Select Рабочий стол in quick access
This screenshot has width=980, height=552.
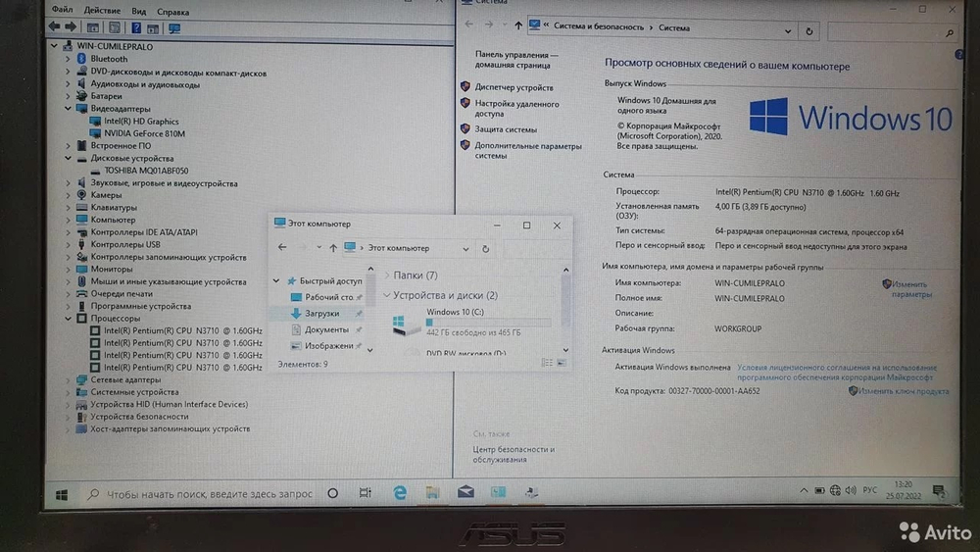click(329, 297)
